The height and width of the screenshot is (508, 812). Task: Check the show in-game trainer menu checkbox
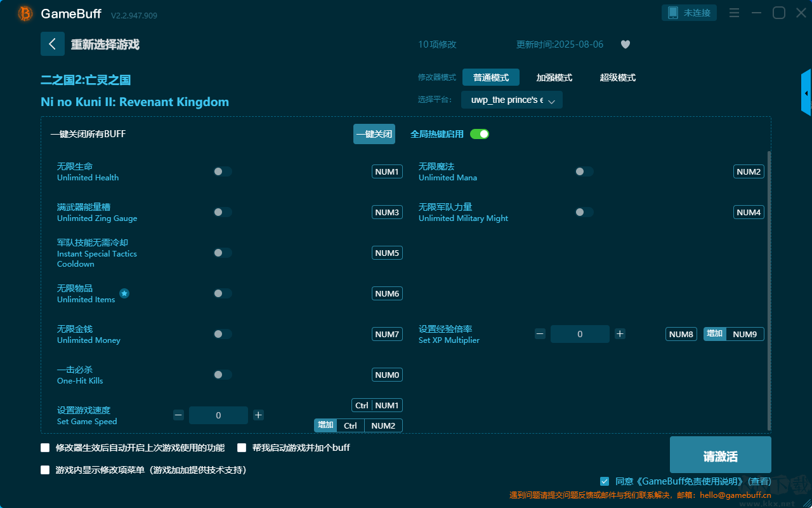pos(45,470)
